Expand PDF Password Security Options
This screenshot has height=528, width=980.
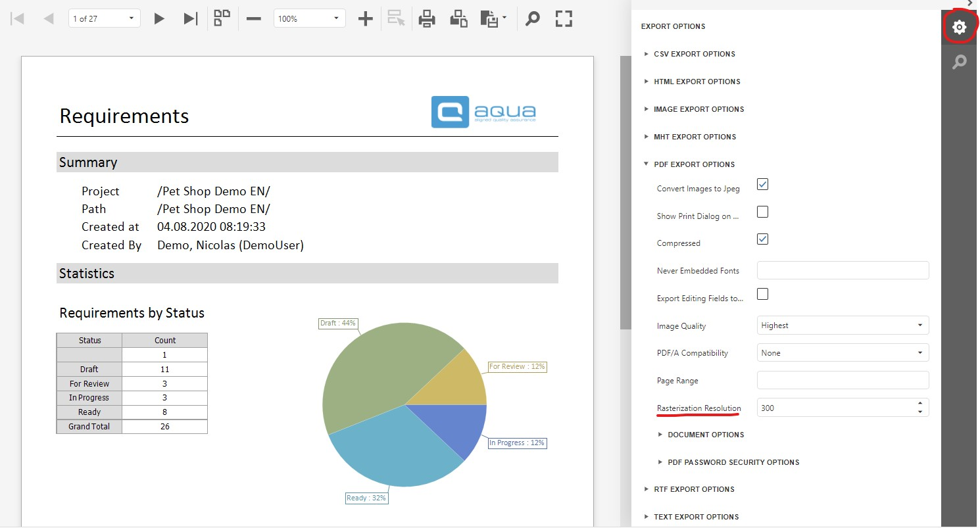click(733, 462)
